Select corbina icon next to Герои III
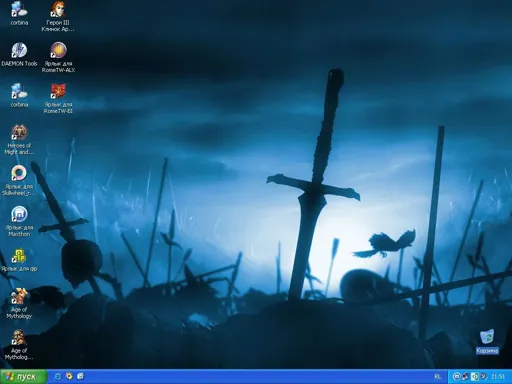The image size is (512, 384). pos(19,13)
